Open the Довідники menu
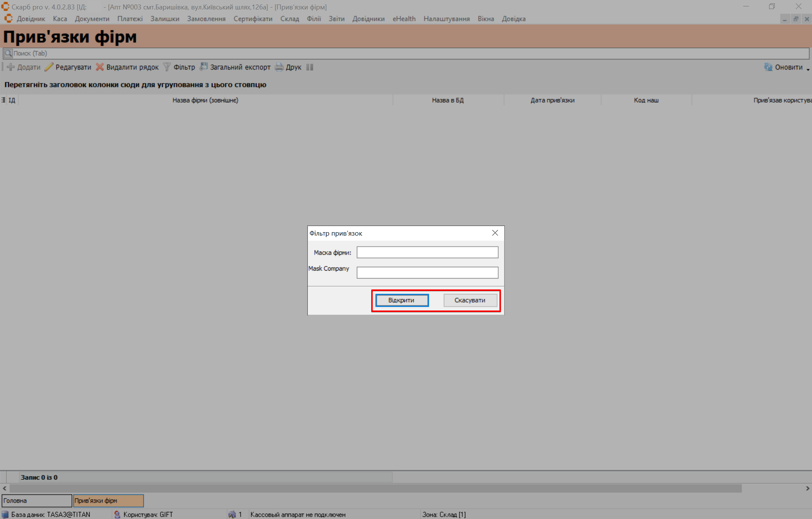Viewport: 812px width, 519px height. pyautogui.click(x=368, y=19)
